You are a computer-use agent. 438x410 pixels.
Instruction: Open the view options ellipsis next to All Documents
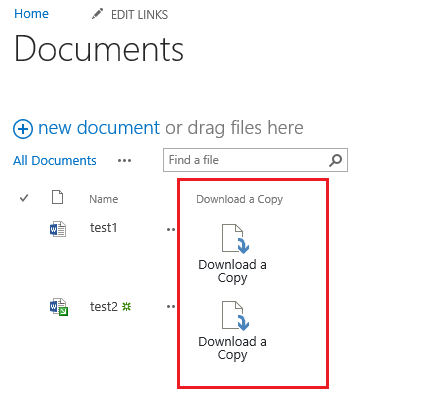coord(124,161)
